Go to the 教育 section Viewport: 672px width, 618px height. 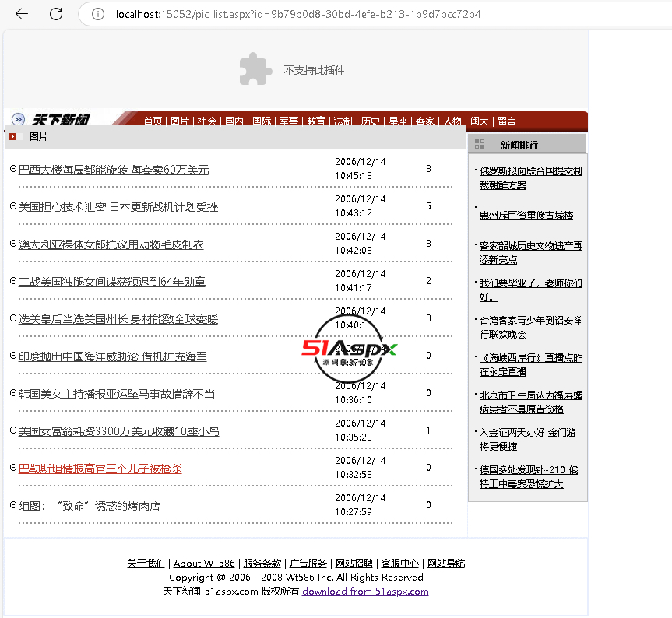pos(316,121)
